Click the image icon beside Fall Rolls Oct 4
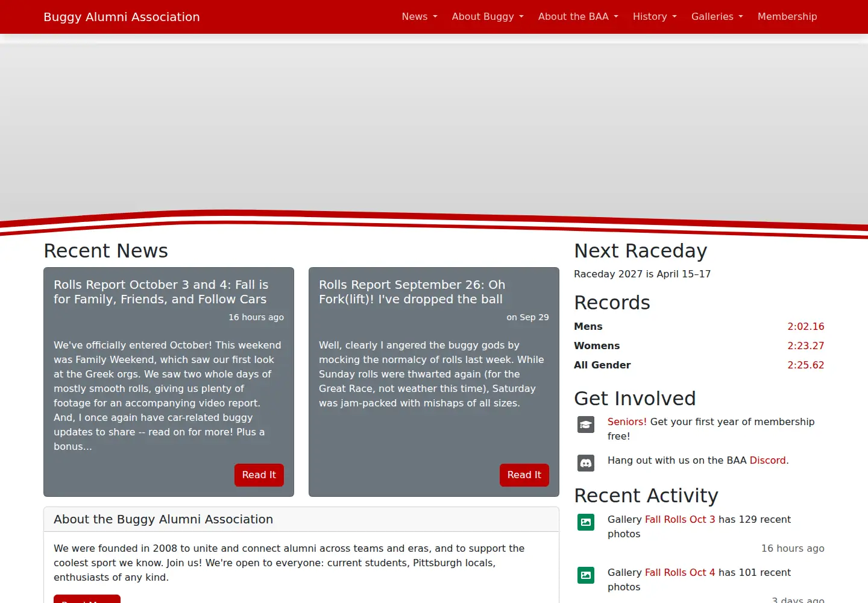This screenshot has height=603, width=868. (x=586, y=575)
